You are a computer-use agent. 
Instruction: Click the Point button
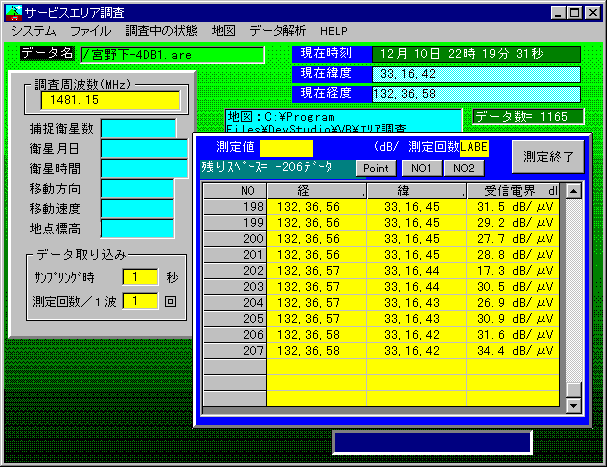point(376,168)
